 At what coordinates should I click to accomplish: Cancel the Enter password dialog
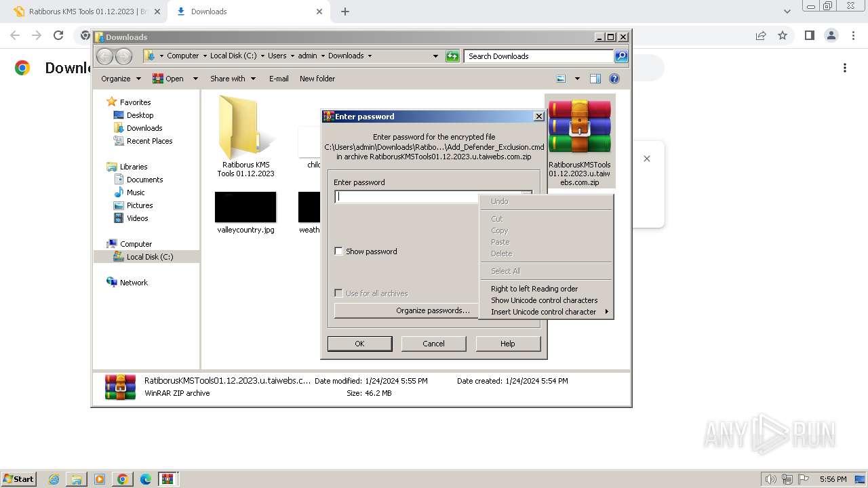433,344
